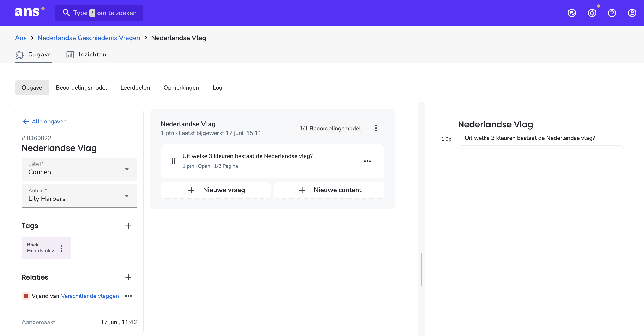Image resolution: width=644 pixels, height=336 pixels.
Task: Open more options for Vijand van relation
Action: tap(128, 296)
